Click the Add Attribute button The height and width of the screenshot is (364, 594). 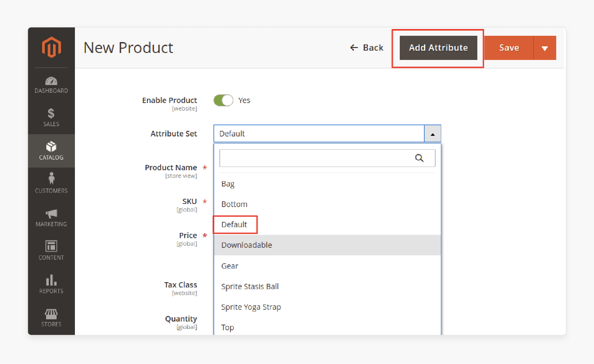coord(438,48)
